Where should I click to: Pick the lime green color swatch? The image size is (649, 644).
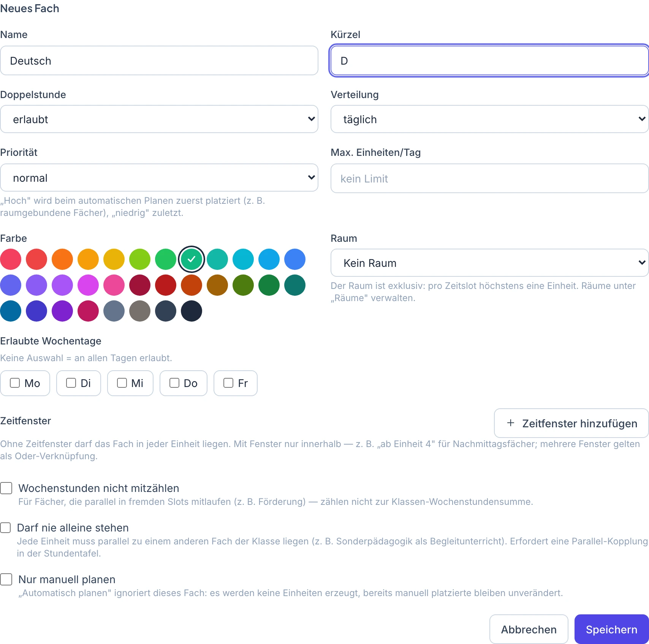(x=140, y=259)
